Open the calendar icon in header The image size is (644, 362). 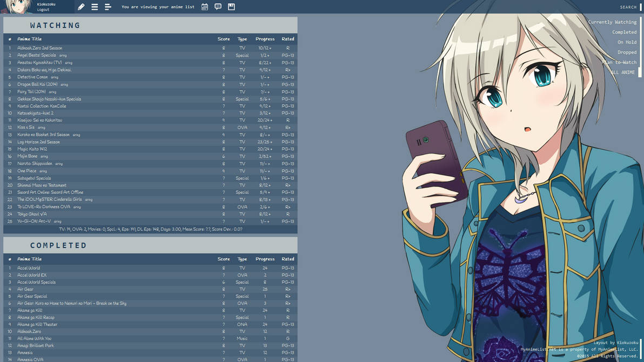(205, 7)
